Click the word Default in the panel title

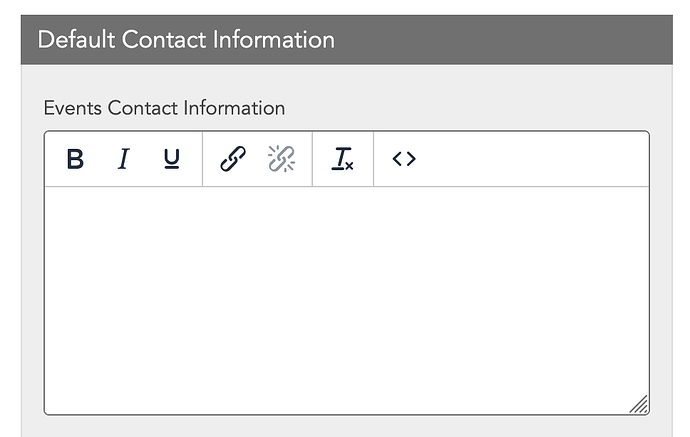point(76,40)
